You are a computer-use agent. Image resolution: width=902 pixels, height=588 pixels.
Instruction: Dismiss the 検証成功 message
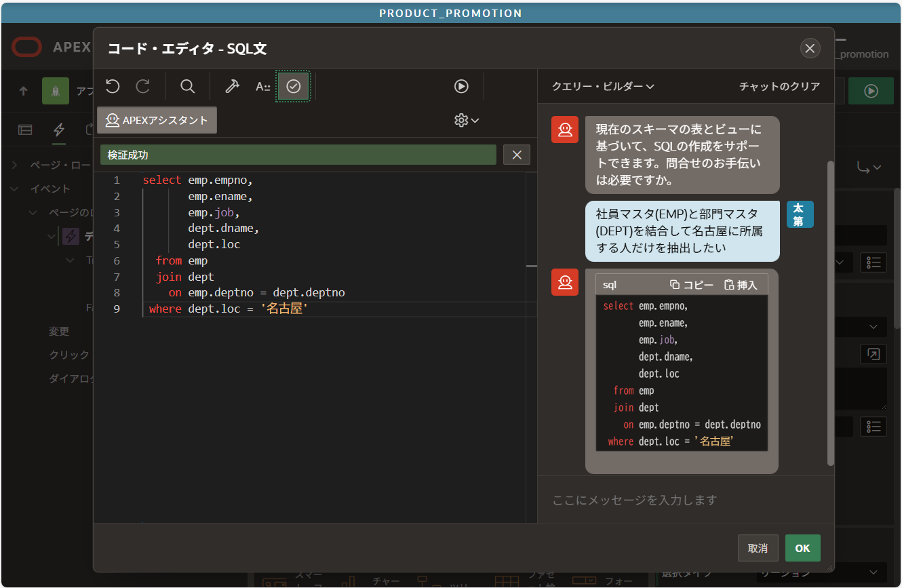click(x=516, y=155)
